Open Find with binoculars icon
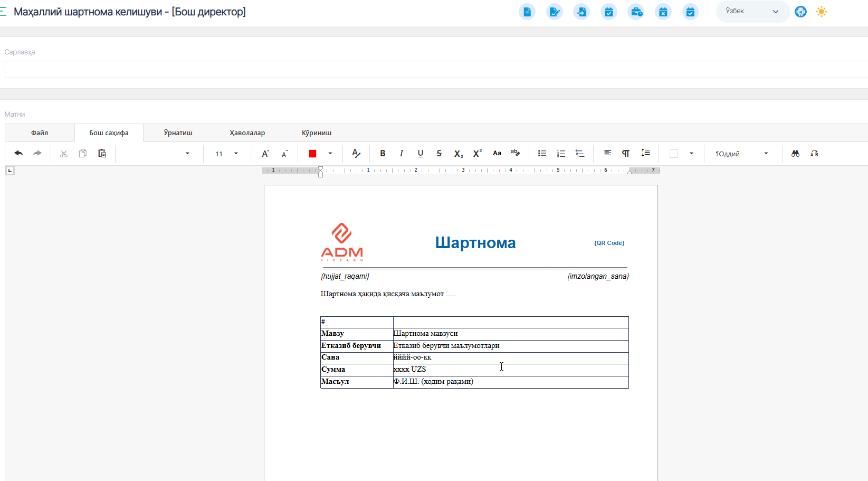868x481 pixels. tap(795, 154)
